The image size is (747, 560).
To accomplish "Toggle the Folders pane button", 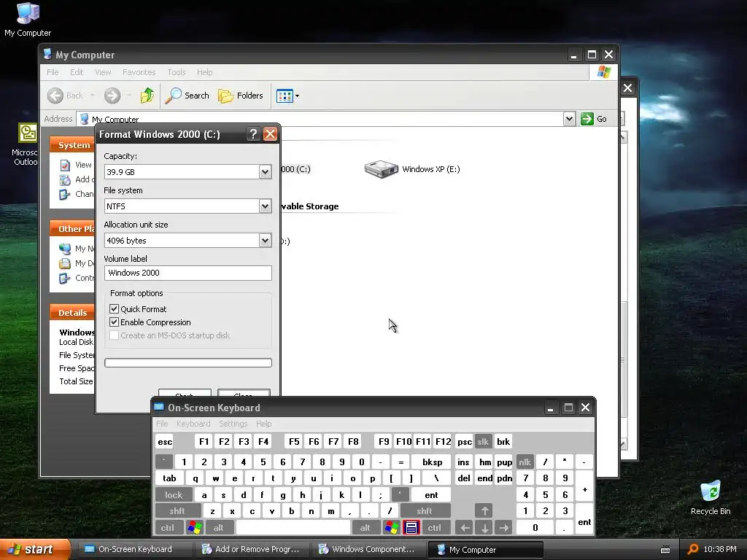I will [x=241, y=96].
